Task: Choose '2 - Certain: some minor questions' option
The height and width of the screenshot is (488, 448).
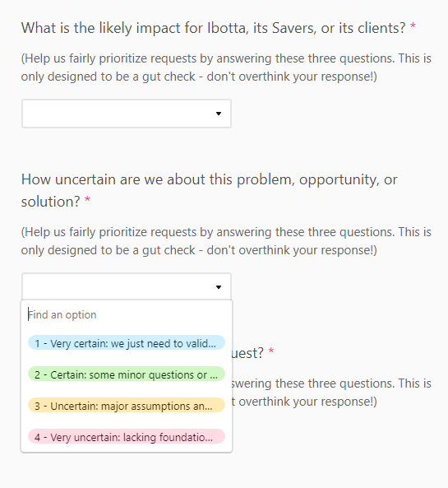Action: tap(127, 374)
